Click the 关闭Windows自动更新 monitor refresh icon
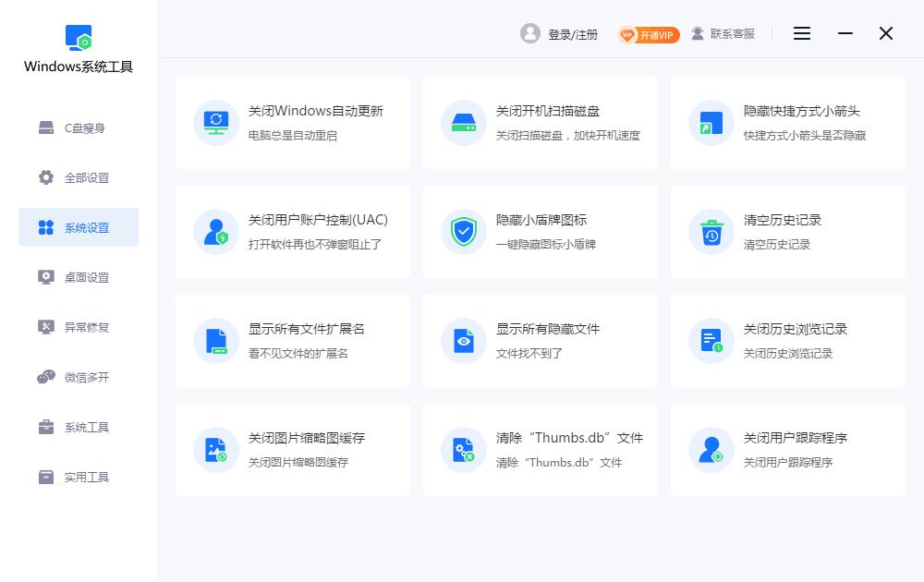924x582 pixels. pos(216,123)
